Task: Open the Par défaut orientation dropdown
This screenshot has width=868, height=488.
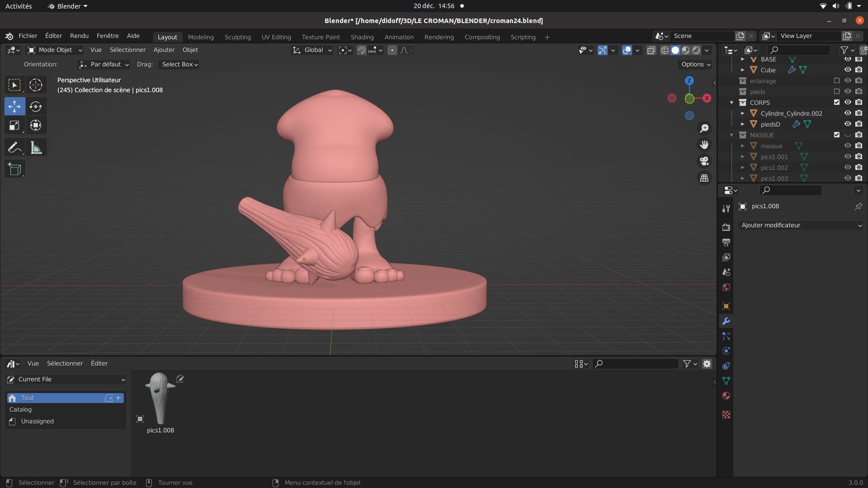Action: point(104,65)
